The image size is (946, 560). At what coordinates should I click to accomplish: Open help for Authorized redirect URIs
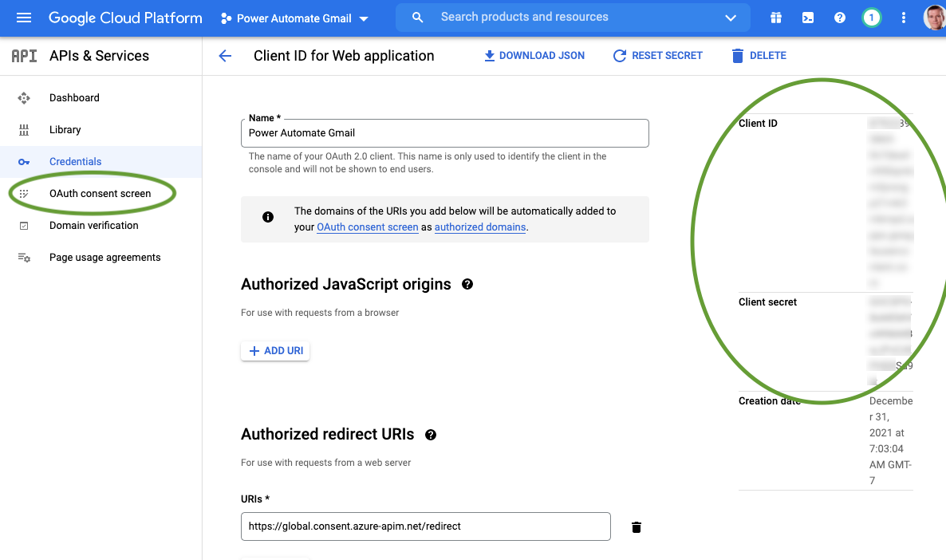click(431, 435)
